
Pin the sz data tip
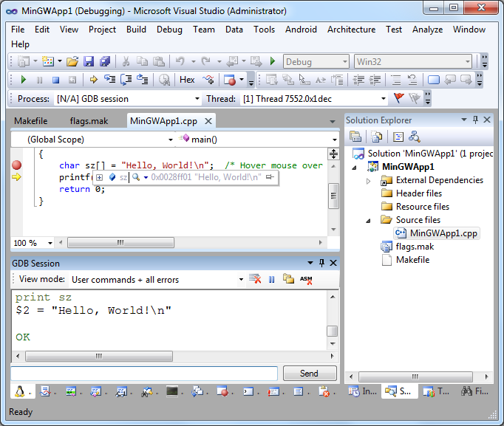(x=270, y=177)
